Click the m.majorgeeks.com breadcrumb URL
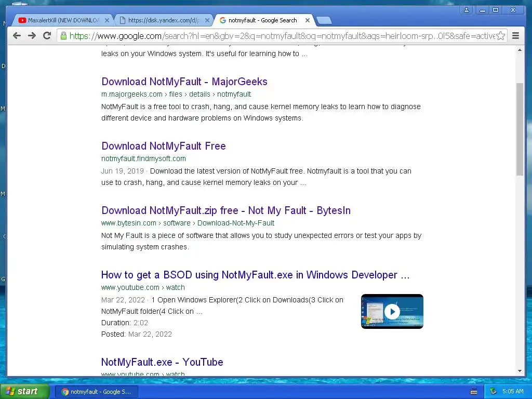Screen dimensions: 532x399 (x=176, y=94)
